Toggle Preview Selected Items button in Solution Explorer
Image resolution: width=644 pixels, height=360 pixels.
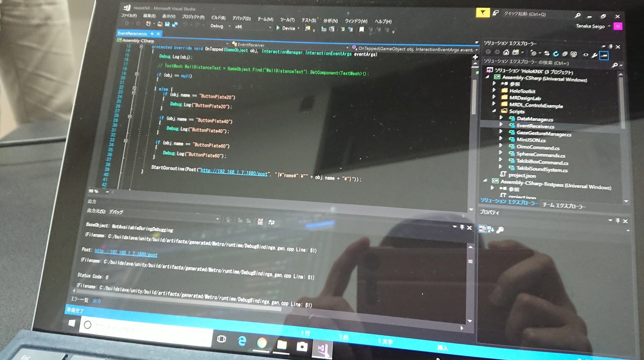click(x=604, y=56)
